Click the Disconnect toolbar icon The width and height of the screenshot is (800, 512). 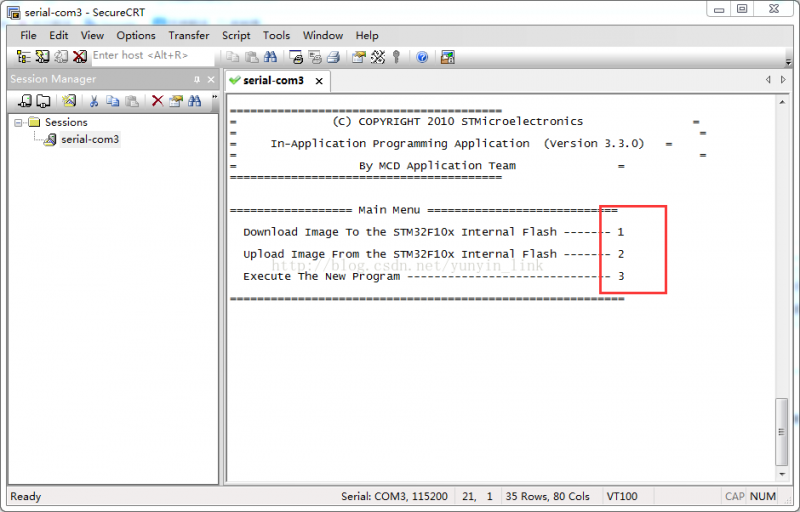pyautogui.click(x=80, y=57)
